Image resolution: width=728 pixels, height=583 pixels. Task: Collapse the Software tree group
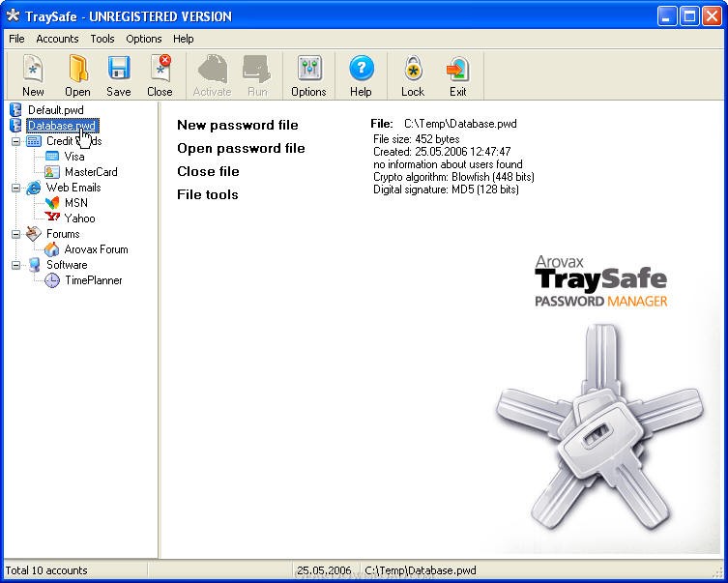click(x=15, y=265)
